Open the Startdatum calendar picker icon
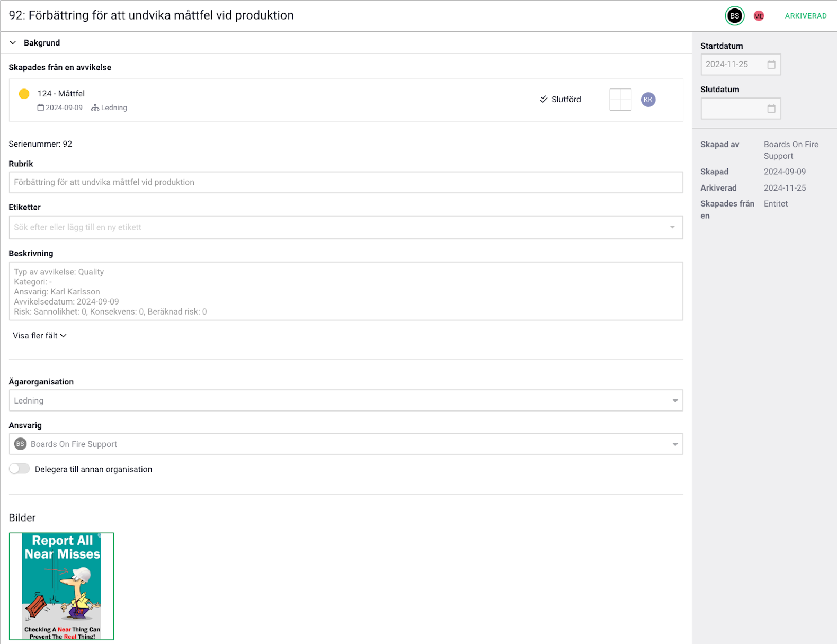This screenshot has width=837, height=644. [x=771, y=65]
